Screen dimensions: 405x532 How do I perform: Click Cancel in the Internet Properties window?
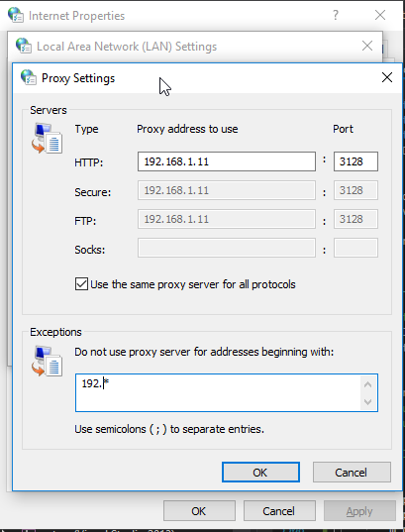pyautogui.click(x=279, y=510)
